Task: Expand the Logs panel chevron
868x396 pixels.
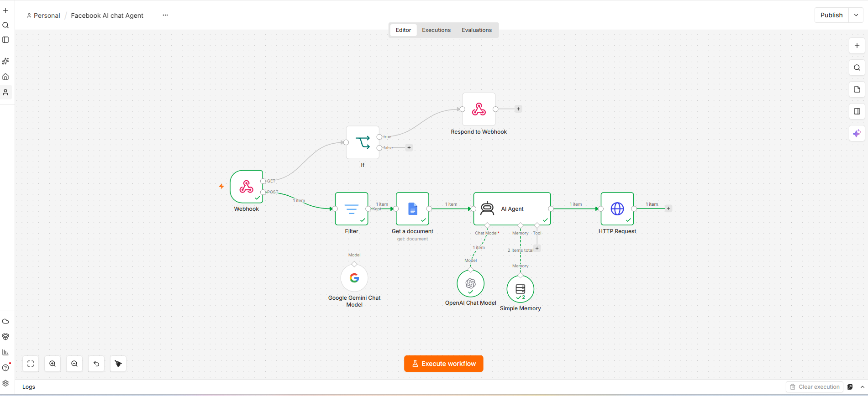Action: [x=863, y=387]
